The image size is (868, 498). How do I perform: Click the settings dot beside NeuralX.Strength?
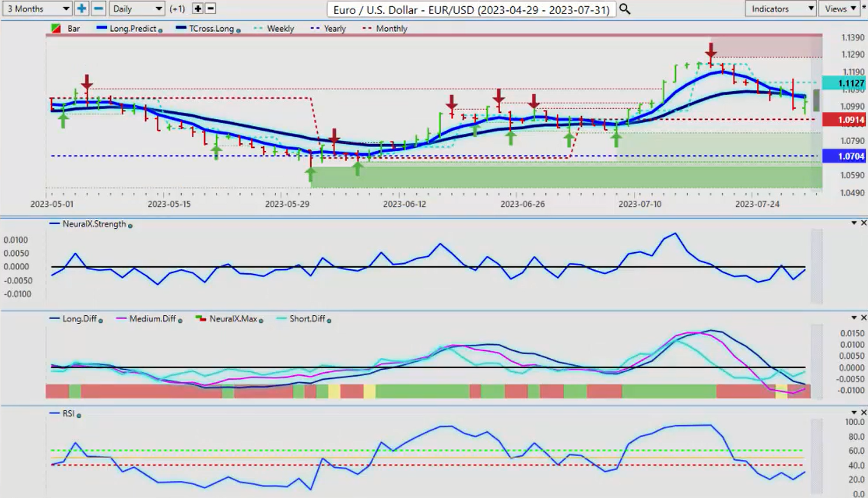[x=130, y=225]
